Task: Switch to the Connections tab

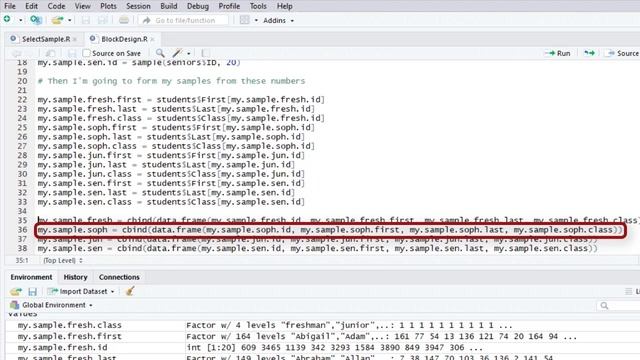Action: pyautogui.click(x=119, y=277)
